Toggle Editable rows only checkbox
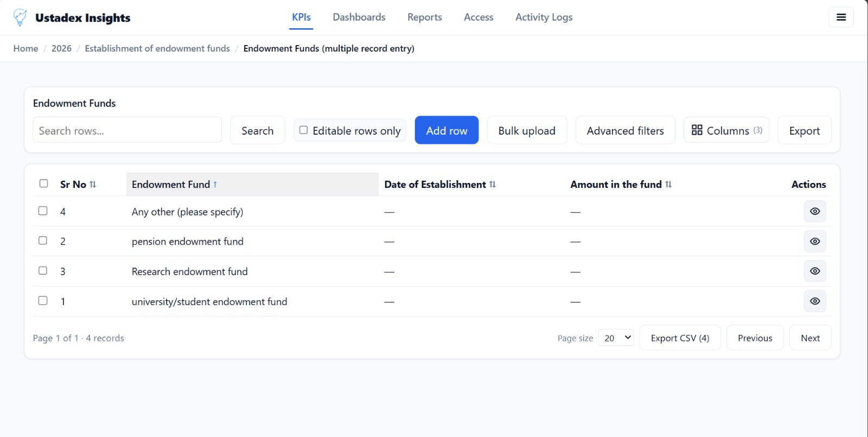The height and width of the screenshot is (437, 868). click(304, 130)
